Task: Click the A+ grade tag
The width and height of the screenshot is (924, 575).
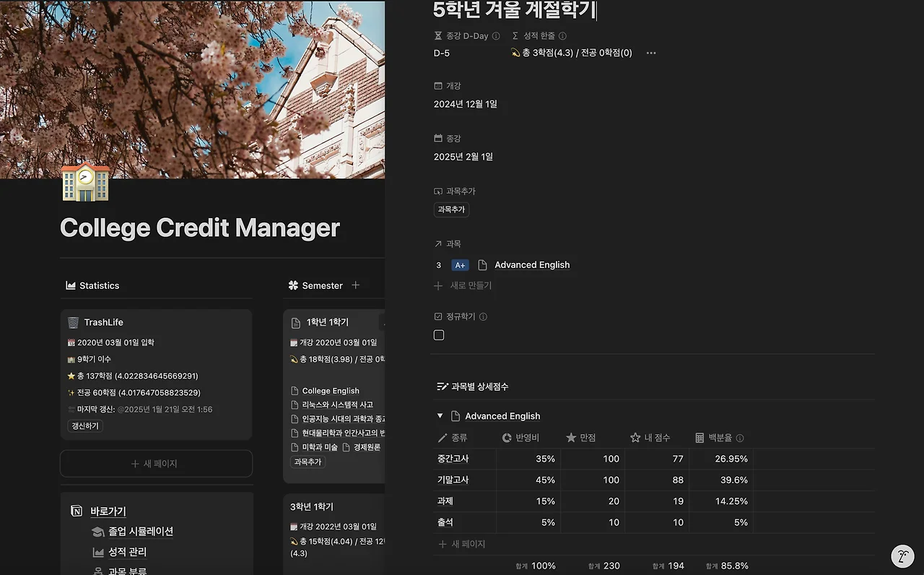Action: coord(460,265)
